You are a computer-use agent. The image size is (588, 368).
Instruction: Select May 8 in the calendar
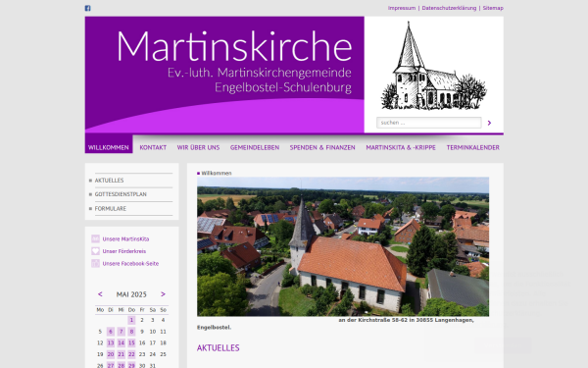click(131, 332)
